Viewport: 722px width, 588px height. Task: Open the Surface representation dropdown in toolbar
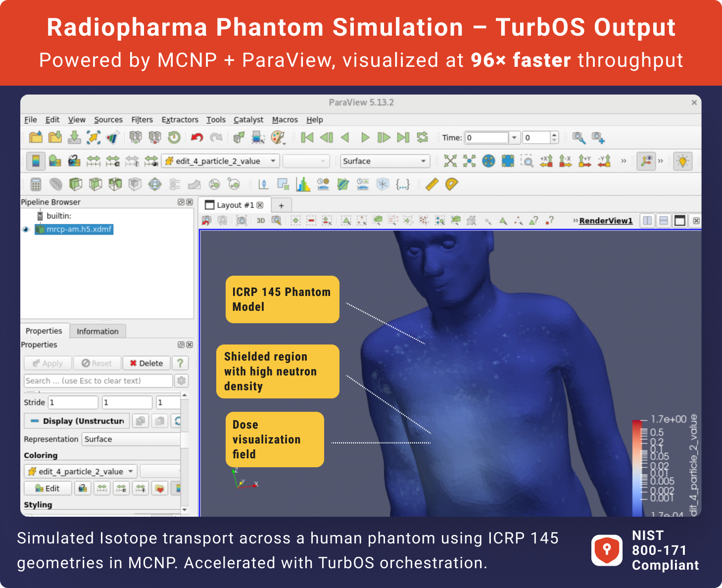385,161
